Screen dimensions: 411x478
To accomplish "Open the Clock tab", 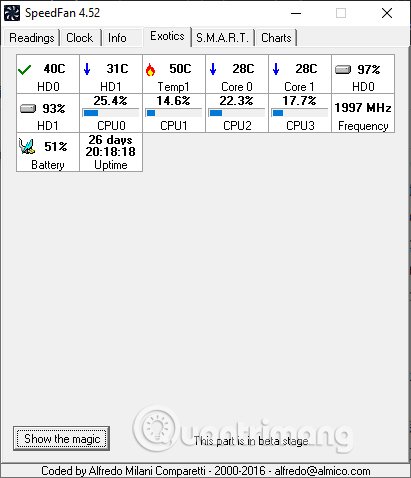I will (80, 38).
